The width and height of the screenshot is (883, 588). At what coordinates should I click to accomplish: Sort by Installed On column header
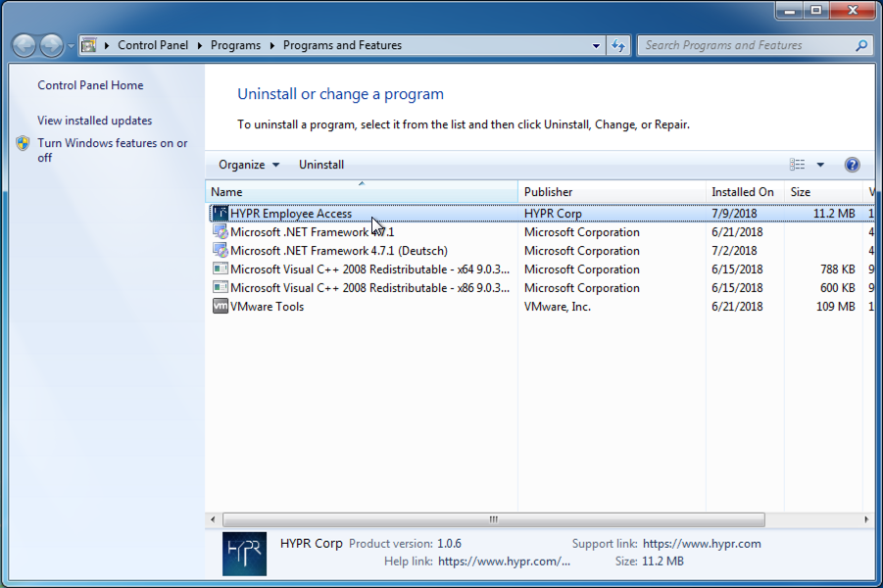745,191
